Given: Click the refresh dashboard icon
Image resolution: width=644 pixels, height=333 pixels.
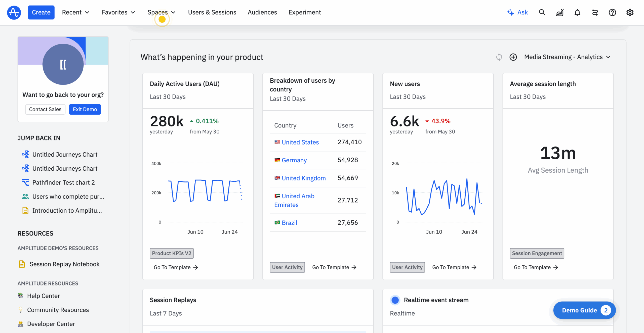Looking at the screenshot, I should tap(499, 57).
